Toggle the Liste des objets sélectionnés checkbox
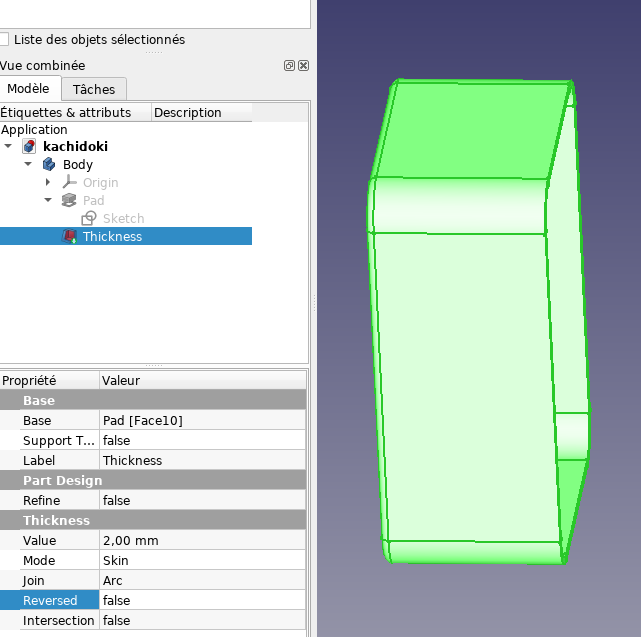The width and height of the screenshot is (641, 637). pos(4,40)
